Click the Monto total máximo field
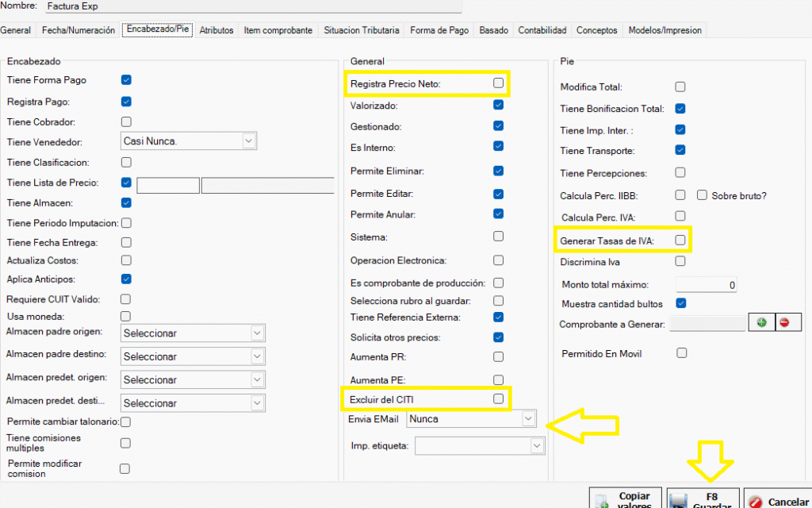 (x=707, y=285)
